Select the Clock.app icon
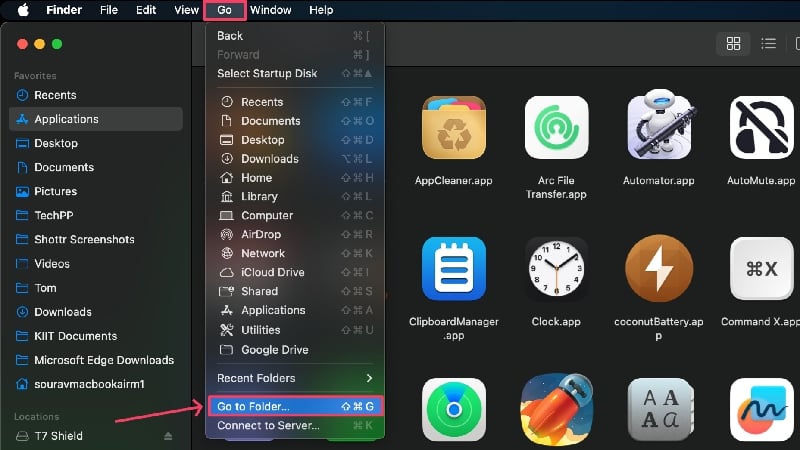800x450 pixels. point(556,268)
